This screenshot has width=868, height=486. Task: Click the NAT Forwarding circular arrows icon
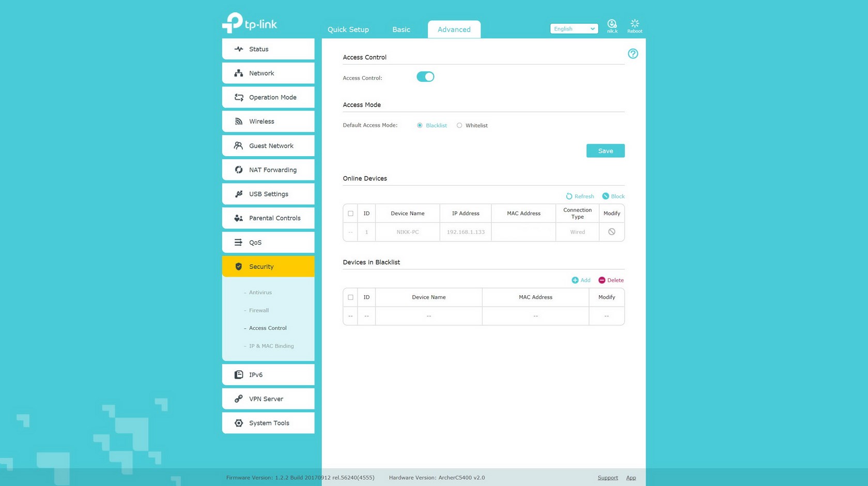239,170
